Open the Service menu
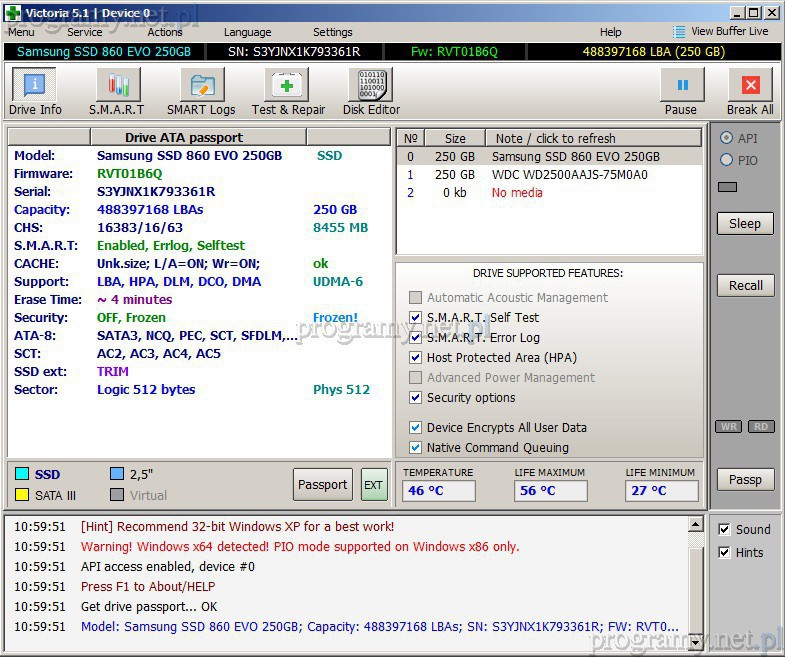Image resolution: width=785 pixels, height=657 pixels. coord(85,32)
